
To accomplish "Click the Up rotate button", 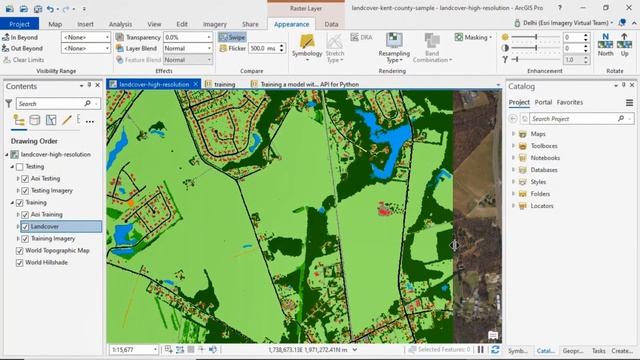I will pos(624,45).
